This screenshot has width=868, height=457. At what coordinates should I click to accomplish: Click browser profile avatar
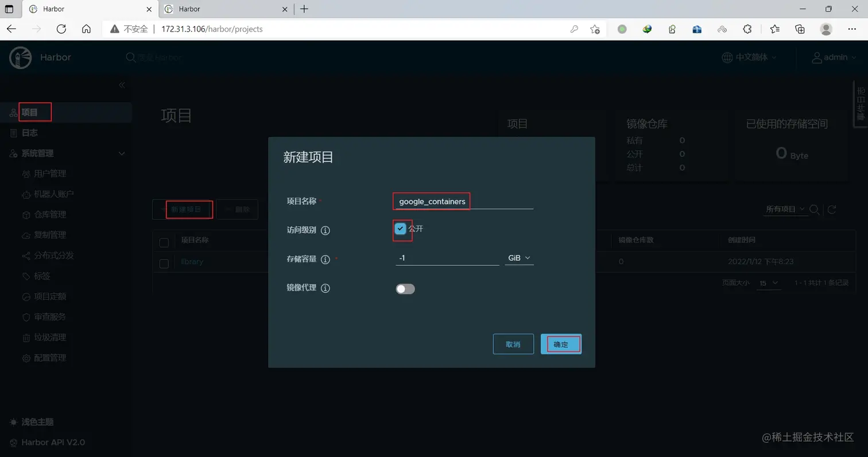pyautogui.click(x=826, y=29)
